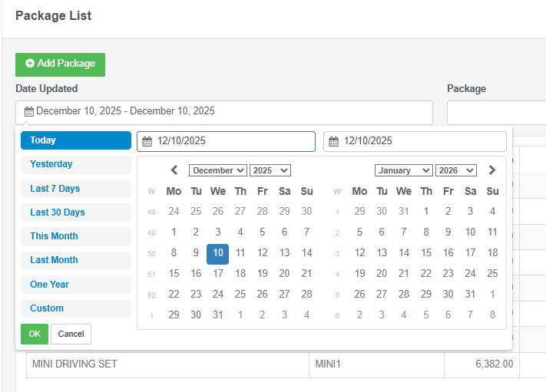
Task: Click the Package filter input field
Action: [496, 112]
